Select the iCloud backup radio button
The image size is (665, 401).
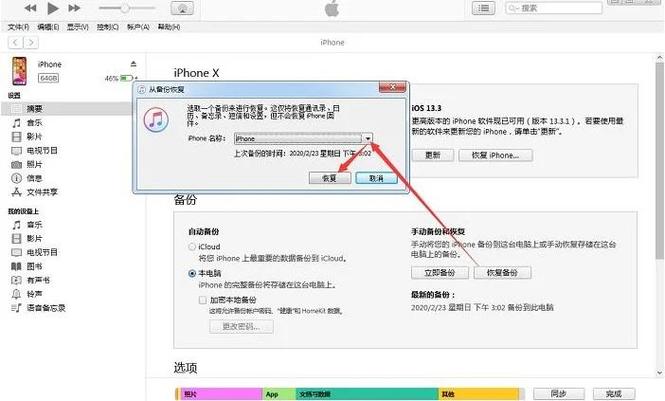[x=192, y=247]
